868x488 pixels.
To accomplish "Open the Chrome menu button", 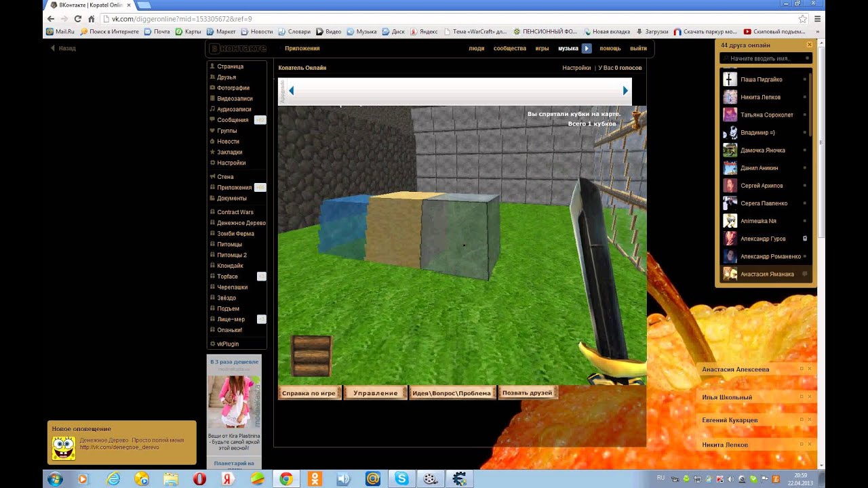I will [x=818, y=19].
